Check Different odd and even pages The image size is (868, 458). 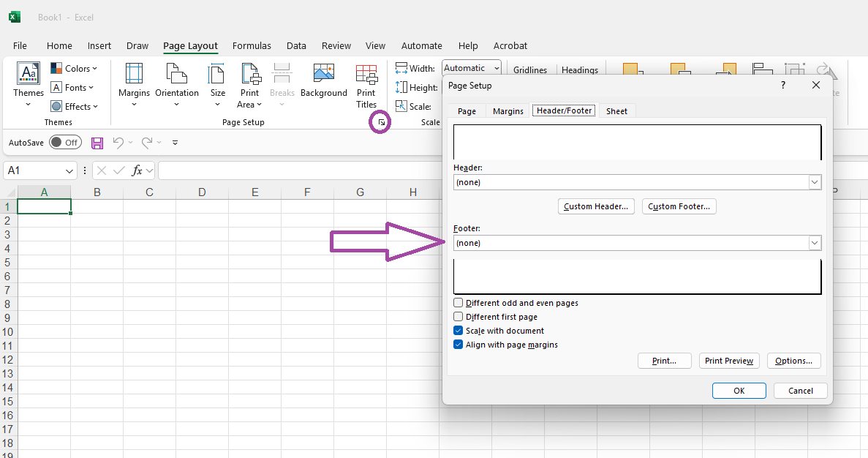point(458,302)
